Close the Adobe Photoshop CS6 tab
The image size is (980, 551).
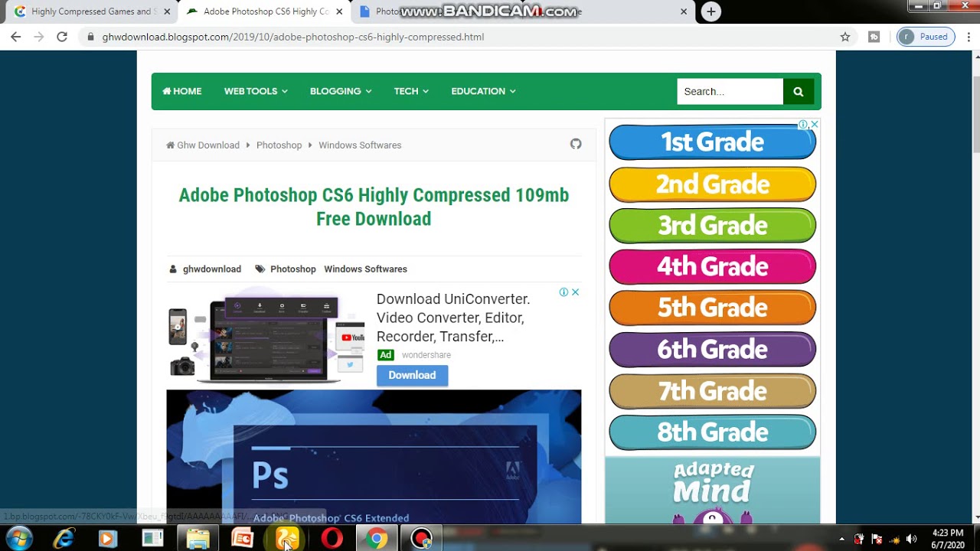[x=339, y=11]
